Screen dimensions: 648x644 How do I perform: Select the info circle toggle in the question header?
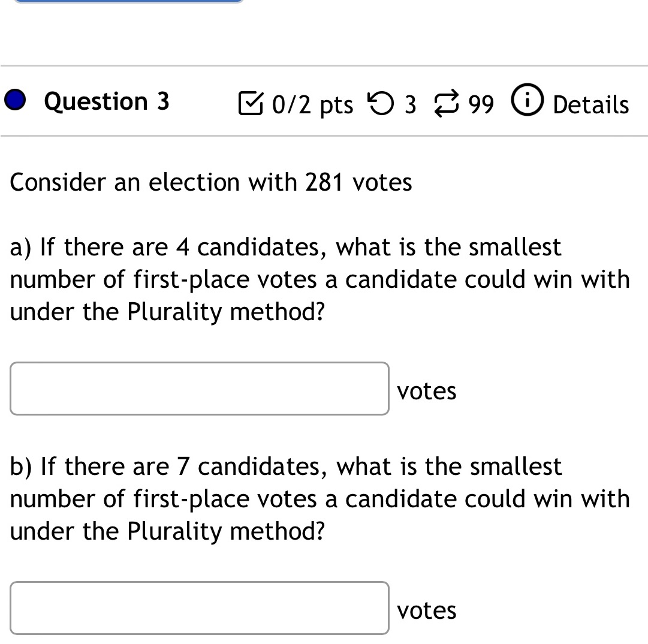[527, 102]
